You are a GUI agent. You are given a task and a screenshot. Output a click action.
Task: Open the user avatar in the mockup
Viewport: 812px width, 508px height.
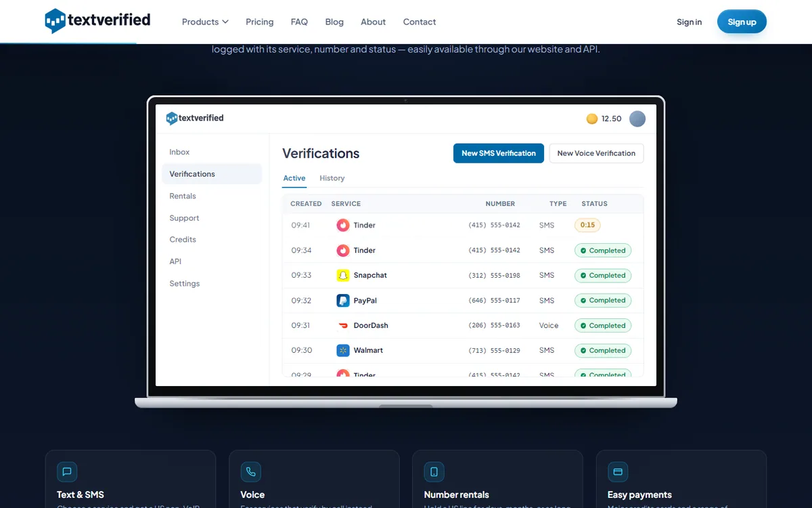[637, 119]
